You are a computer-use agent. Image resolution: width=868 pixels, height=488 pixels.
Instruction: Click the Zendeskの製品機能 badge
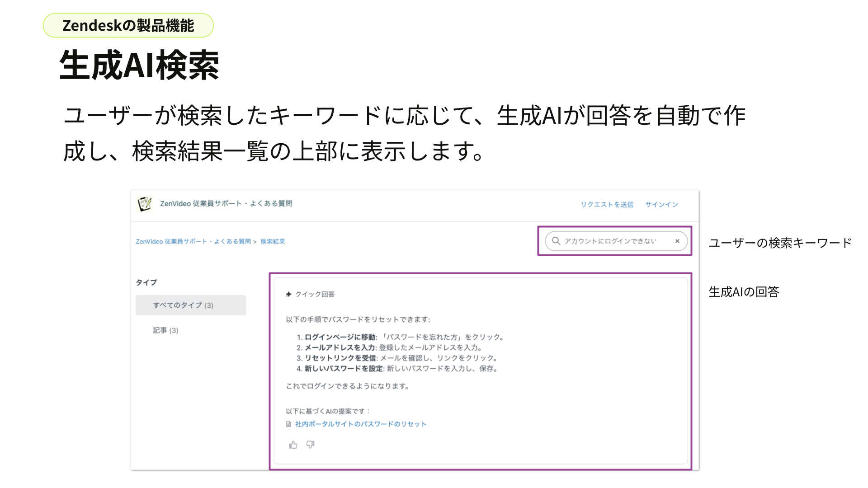(x=128, y=26)
